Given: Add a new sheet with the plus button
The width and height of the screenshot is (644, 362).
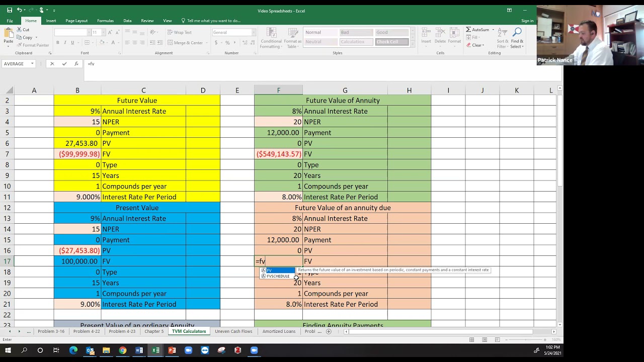Looking at the screenshot, I should (x=329, y=331).
